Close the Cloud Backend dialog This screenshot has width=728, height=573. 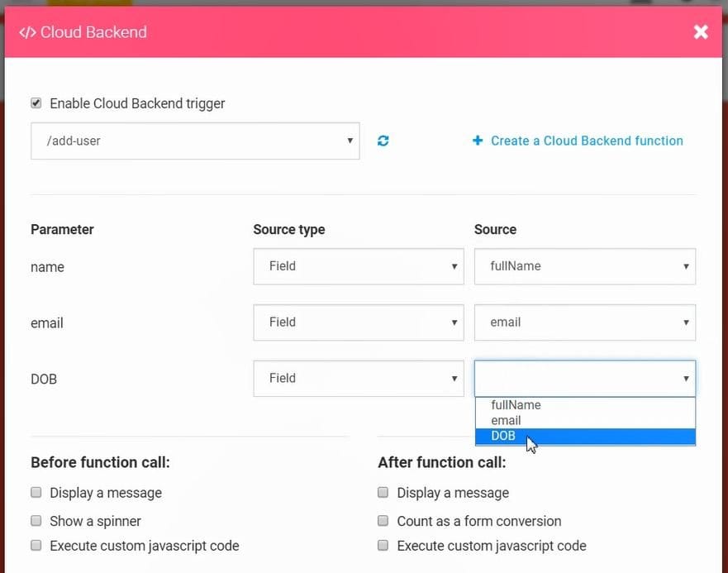point(701,32)
